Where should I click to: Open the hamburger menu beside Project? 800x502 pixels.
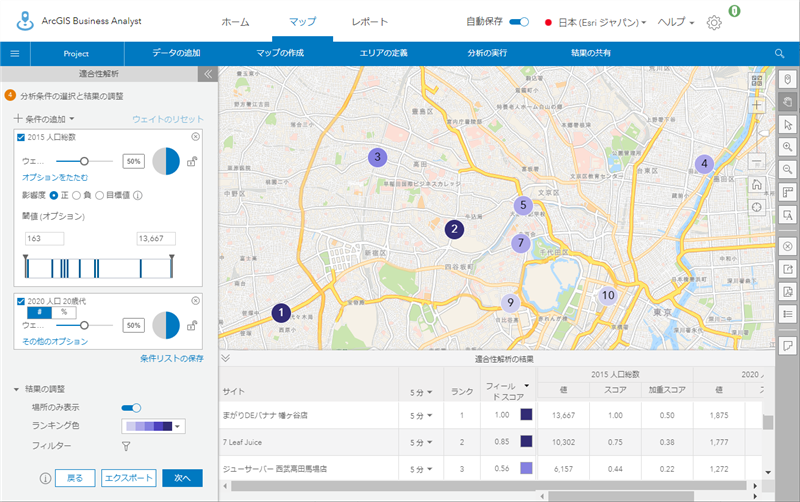click(15, 53)
